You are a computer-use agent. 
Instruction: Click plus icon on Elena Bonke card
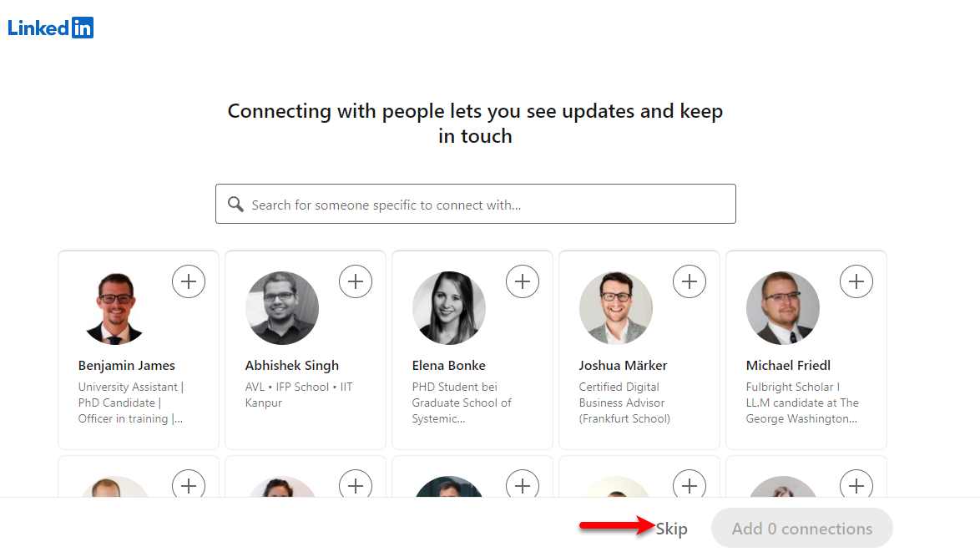point(523,281)
